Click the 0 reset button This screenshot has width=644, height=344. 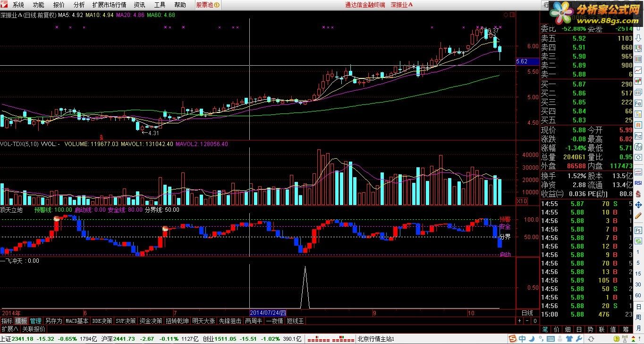coord(535,321)
